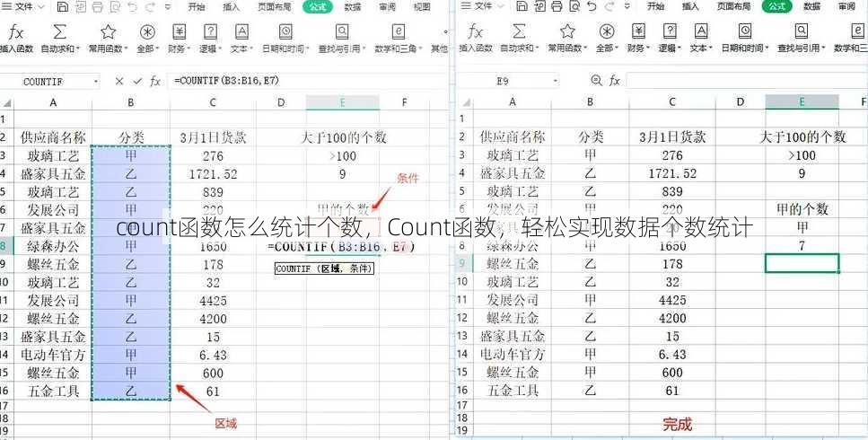The width and height of the screenshot is (868, 440).
Task: Open File (文件) menu in left window
Action: (x=22, y=6)
